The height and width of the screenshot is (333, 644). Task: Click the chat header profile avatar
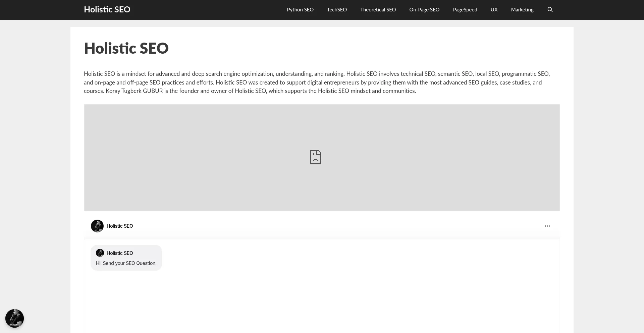tap(97, 226)
